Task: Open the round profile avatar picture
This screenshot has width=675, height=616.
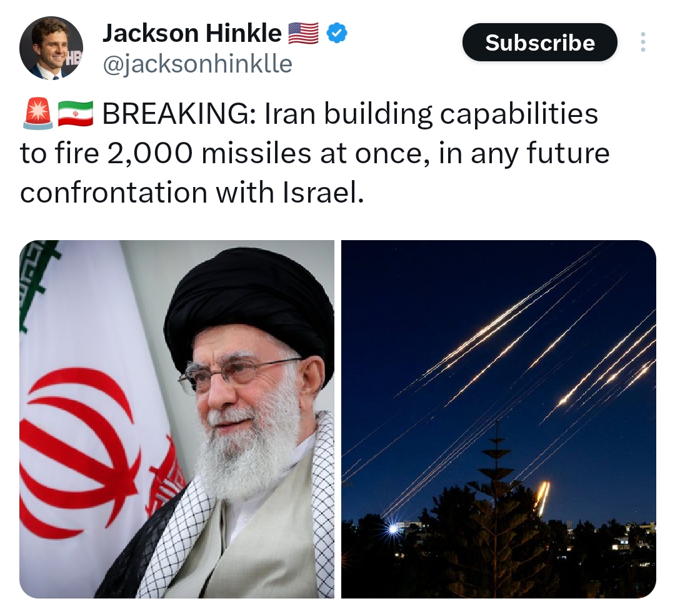Action: (x=51, y=48)
